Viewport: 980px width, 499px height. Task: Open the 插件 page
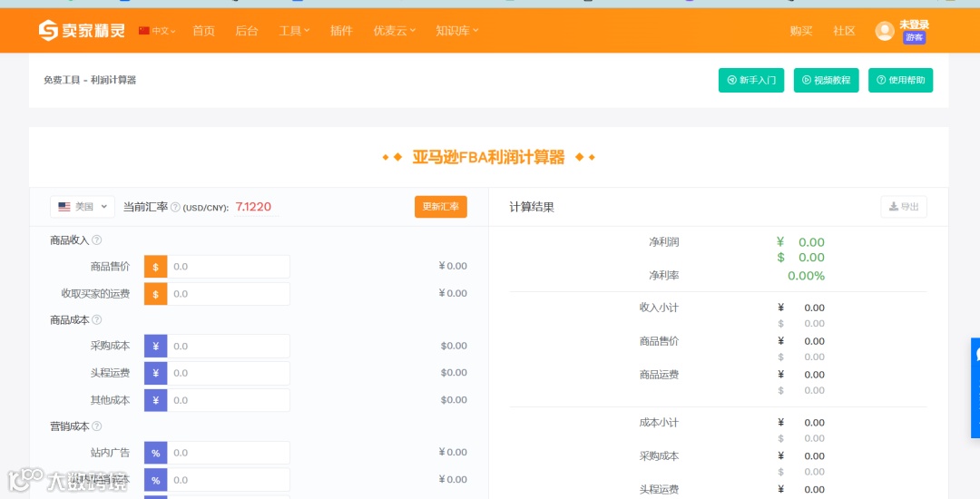click(x=341, y=31)
